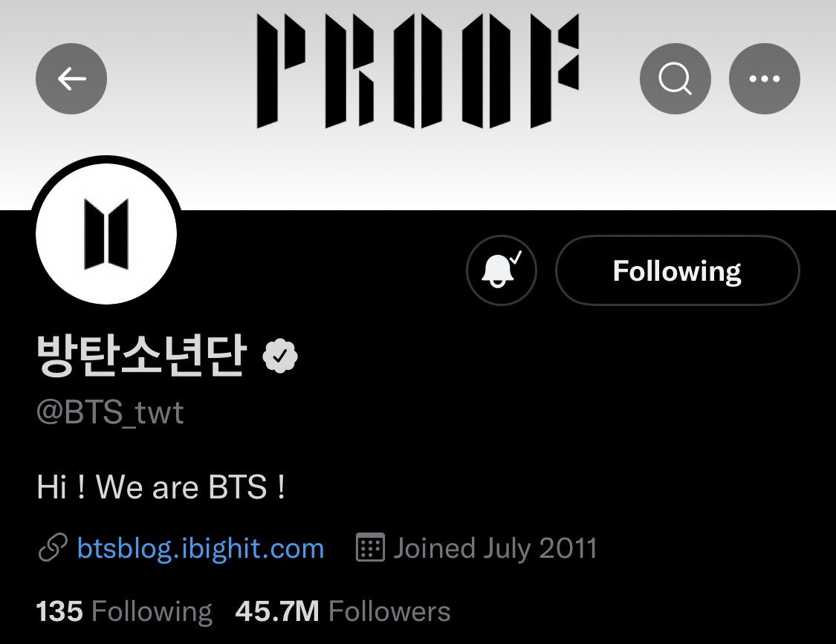Screen dimensions: 836x644
Task: Click the 45.7M follower count number
Action: click(277, 611)
